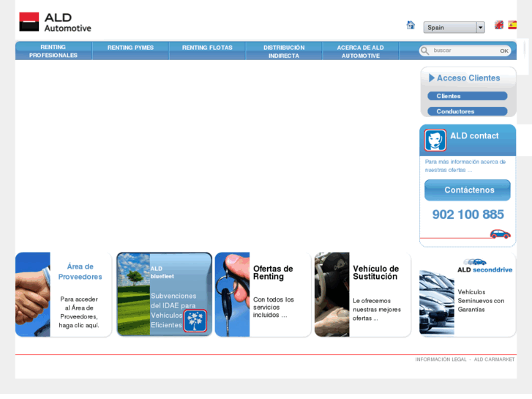Open the Área de Proveedores link
Viewport: 532px width, 399px height.
pyautogui.click(x=80, y=272)
